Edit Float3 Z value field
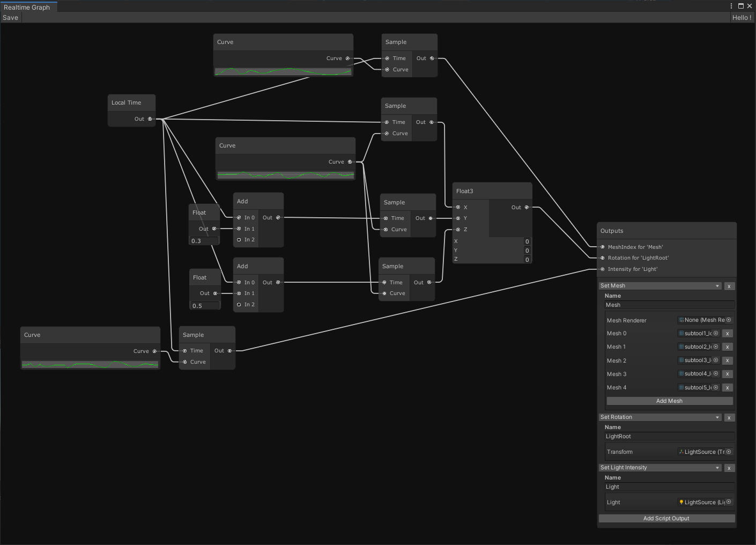The height and width of the screenshot is (545, 756). click(x=527, y=260)
